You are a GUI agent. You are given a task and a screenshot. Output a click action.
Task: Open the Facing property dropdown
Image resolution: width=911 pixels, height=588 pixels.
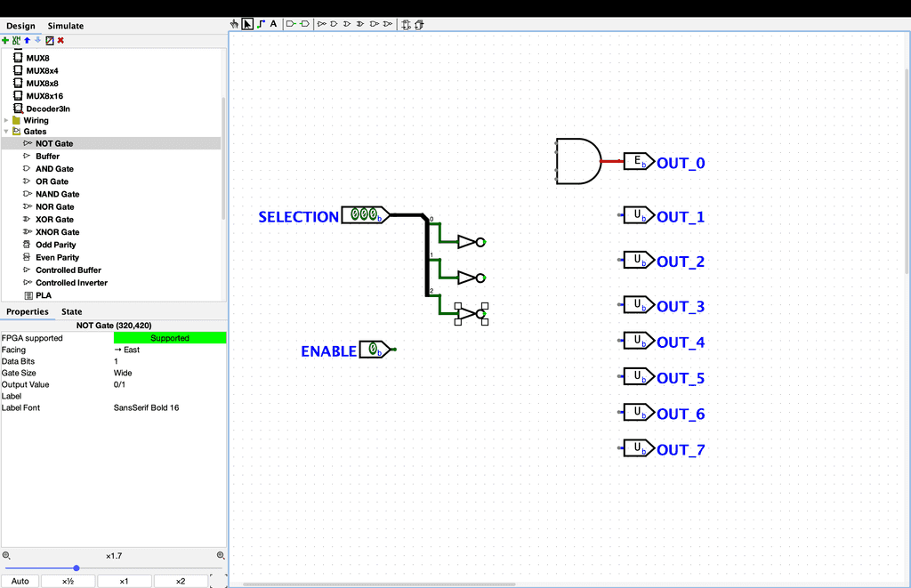click(x=169, y=350)
